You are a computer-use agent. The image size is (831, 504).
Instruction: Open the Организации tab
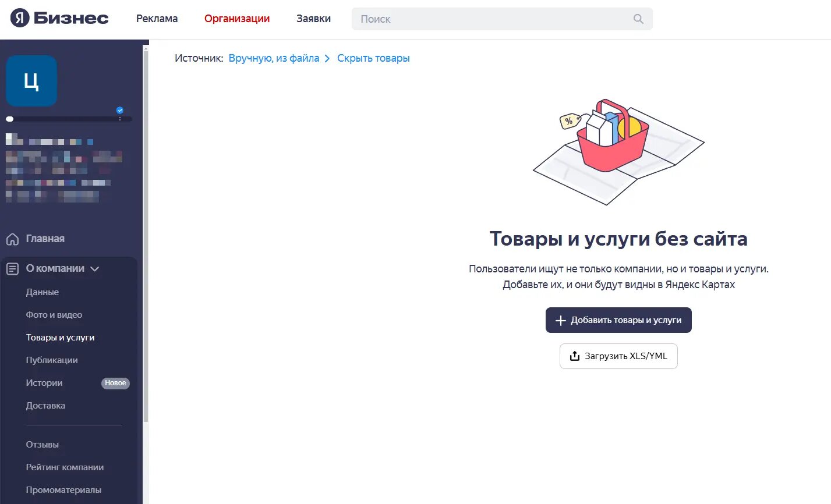pyautogui.click(x=237, y=19)
